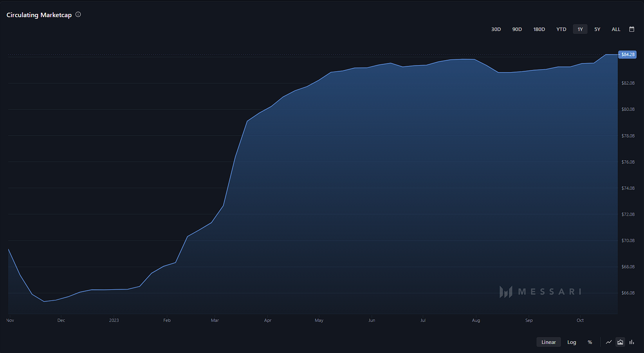
Task: Open the custom date range calendar icon
Action: (632, 29)
